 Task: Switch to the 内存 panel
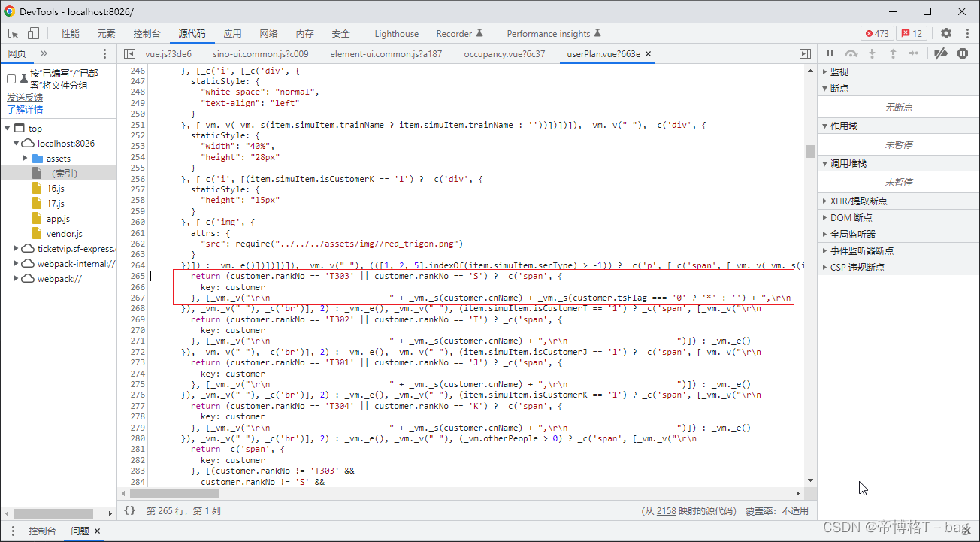(304, 33)
